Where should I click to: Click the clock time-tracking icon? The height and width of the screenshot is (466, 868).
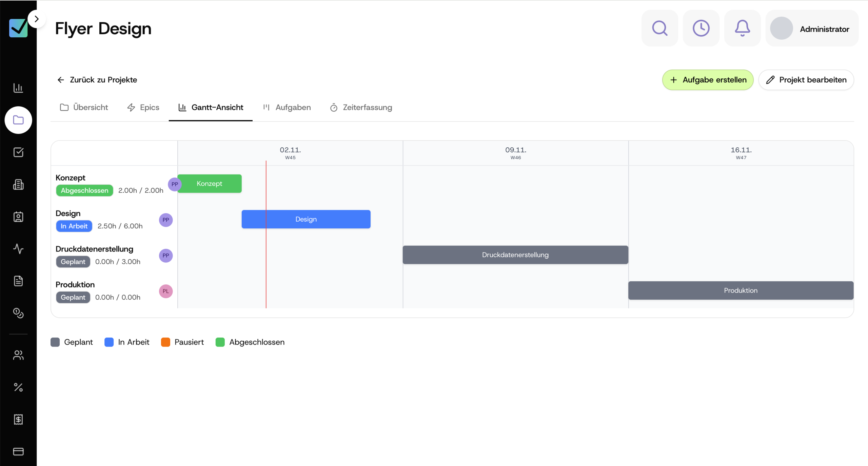click(x=701, y=29)
